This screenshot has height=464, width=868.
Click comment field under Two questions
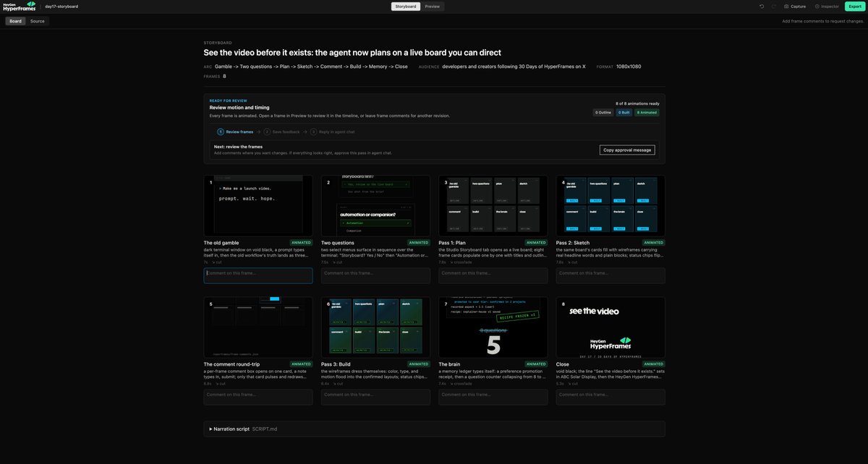click(375, 275)
